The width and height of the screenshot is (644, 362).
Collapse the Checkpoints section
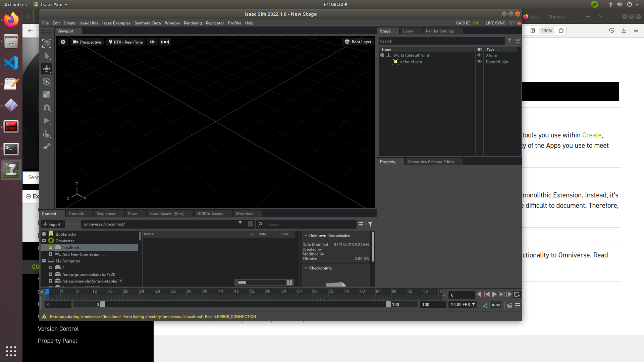click(306, 268)
